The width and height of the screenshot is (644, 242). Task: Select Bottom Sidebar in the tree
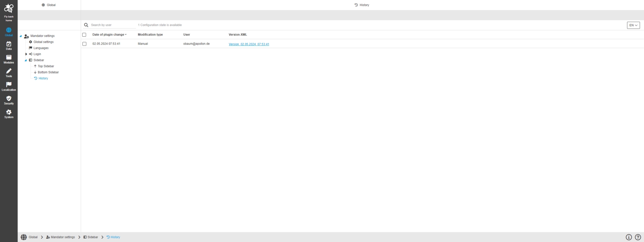click(48, 72)
